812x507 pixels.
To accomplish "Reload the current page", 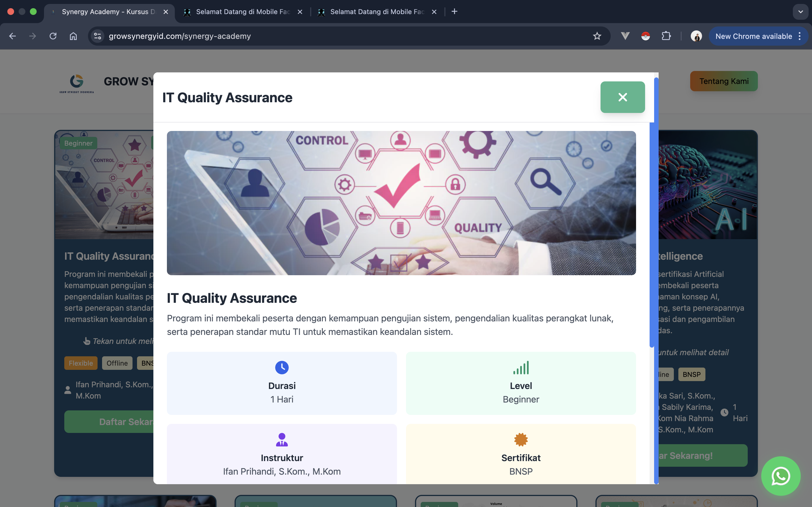I will point(53,36).
